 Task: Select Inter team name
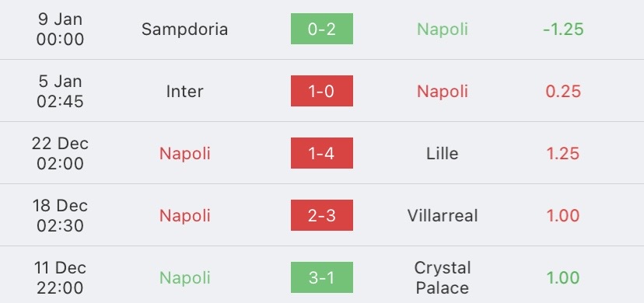point(185,92)
